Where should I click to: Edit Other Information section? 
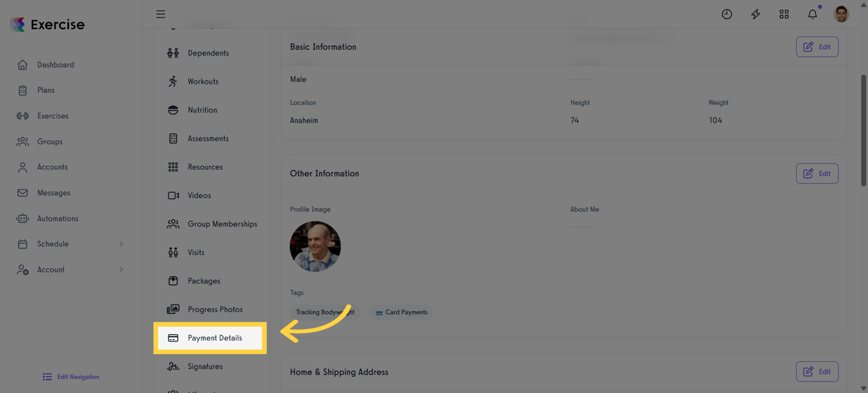tap(817, 174)
